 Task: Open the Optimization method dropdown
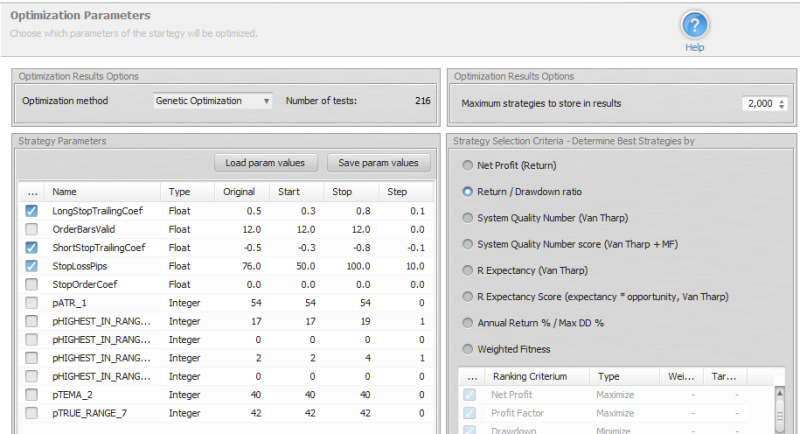click(x=212, y=101)
